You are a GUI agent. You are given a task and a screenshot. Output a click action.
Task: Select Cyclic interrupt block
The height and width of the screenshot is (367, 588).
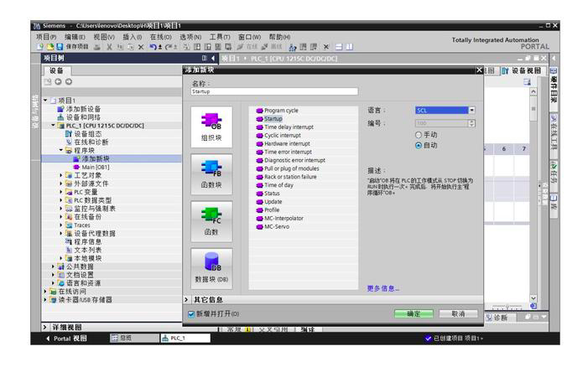pyautogui.click(x=278, y=135)
